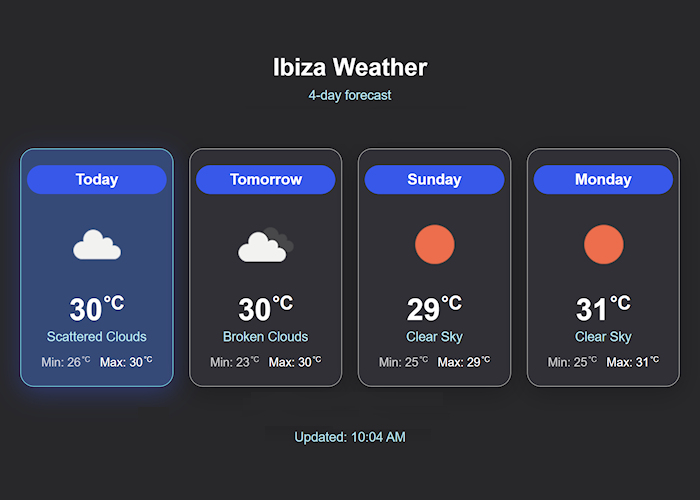Click Tomorrow's Max: 30°C value
This screenshot has height=500, width=700.
coord(295,362)
